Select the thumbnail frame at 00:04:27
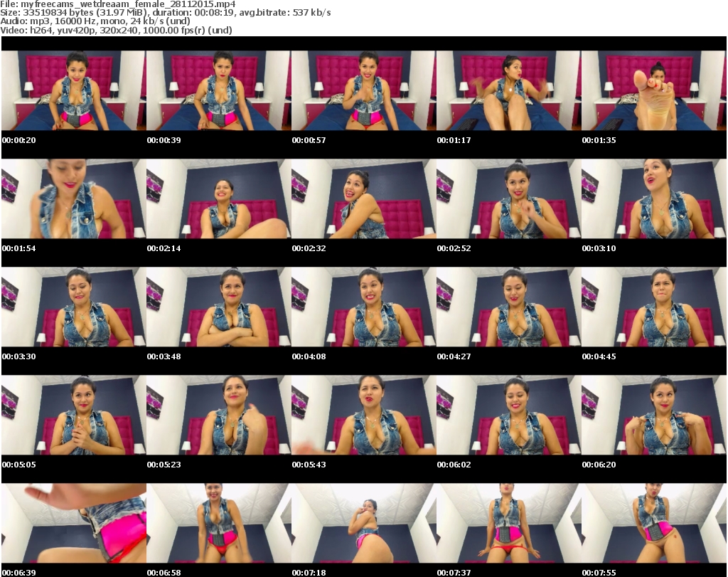 (x=509, y=307)
